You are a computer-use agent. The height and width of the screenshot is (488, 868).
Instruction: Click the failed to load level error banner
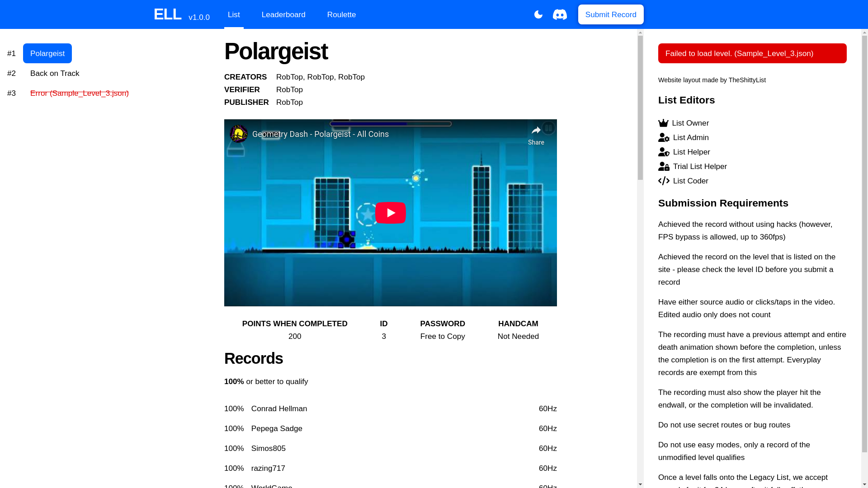click(x=752, y=53)
